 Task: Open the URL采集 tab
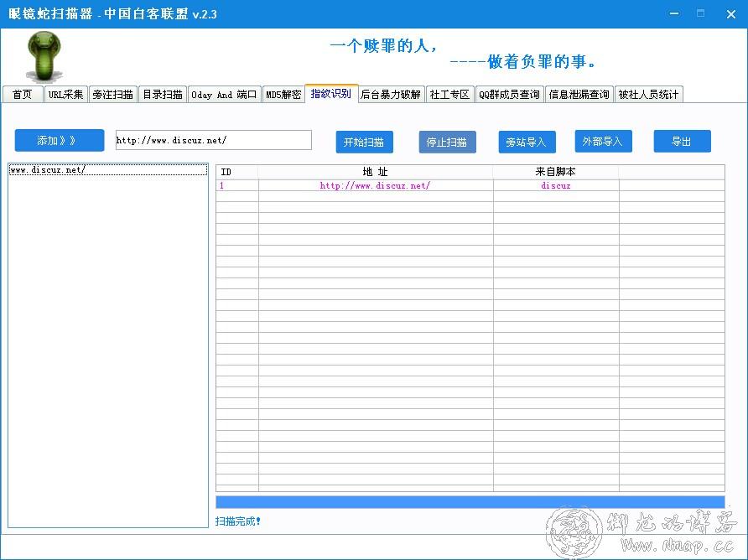65,95
